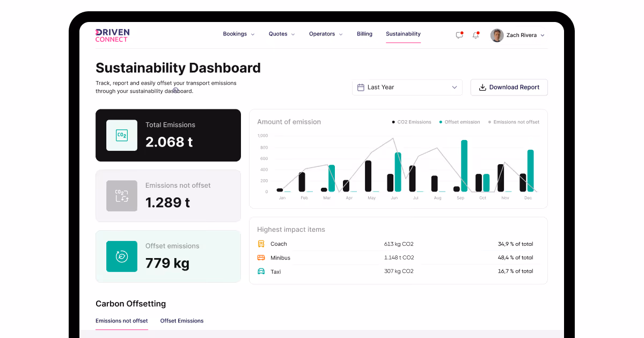Open the Bookings dropdown menu

[x=238, y=34]
